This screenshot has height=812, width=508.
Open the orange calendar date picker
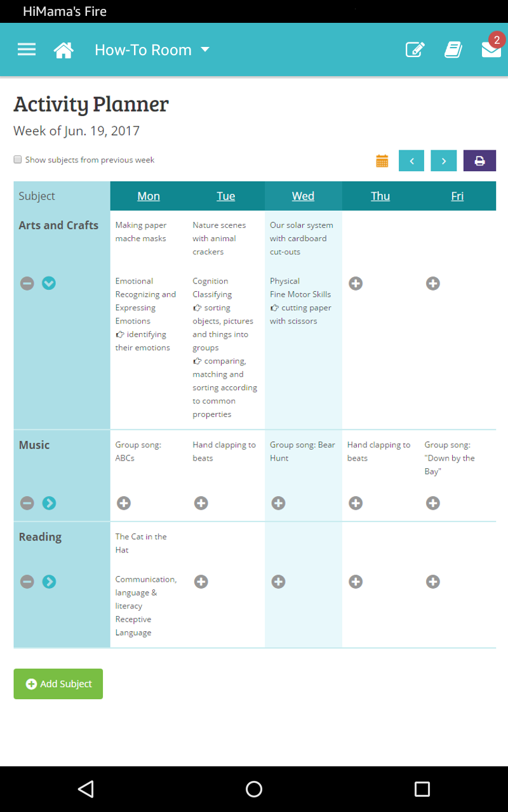coord(382,161)
